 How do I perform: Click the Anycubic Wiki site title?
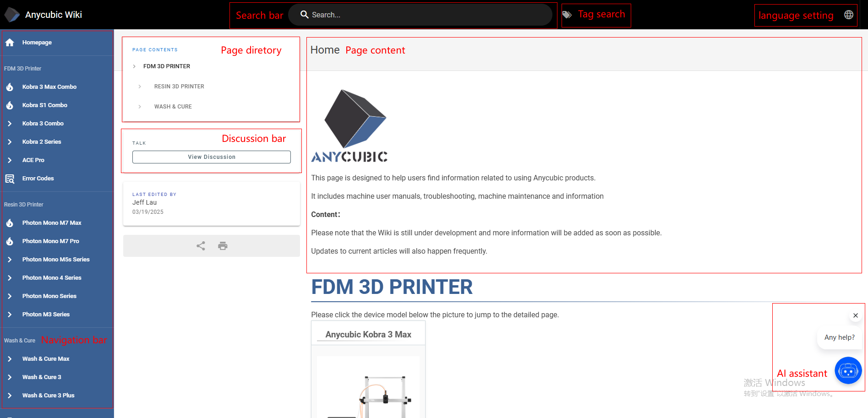coord(54,15)
